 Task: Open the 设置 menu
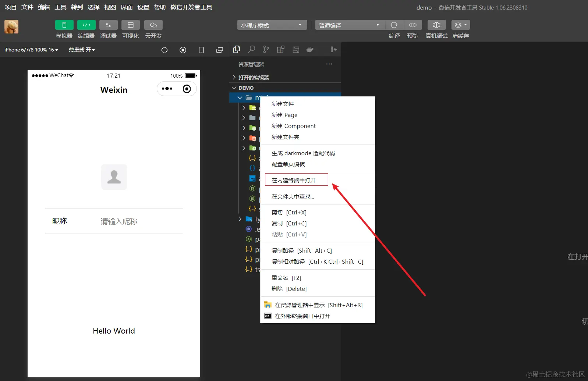143,7
